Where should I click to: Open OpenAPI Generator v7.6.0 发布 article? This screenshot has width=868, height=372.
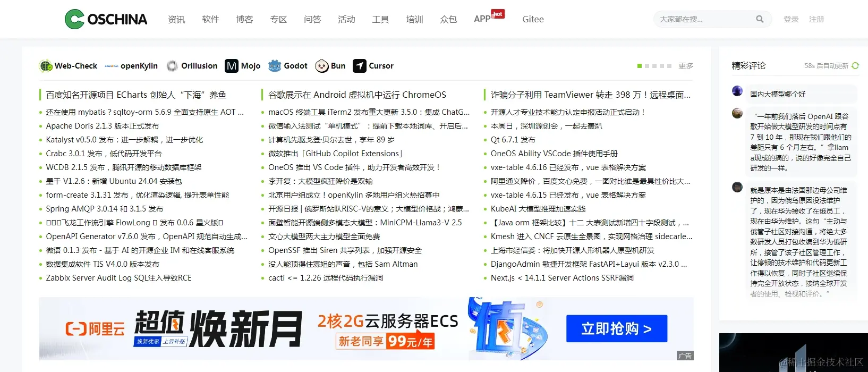pyautogui.click(x=147, y=236)
